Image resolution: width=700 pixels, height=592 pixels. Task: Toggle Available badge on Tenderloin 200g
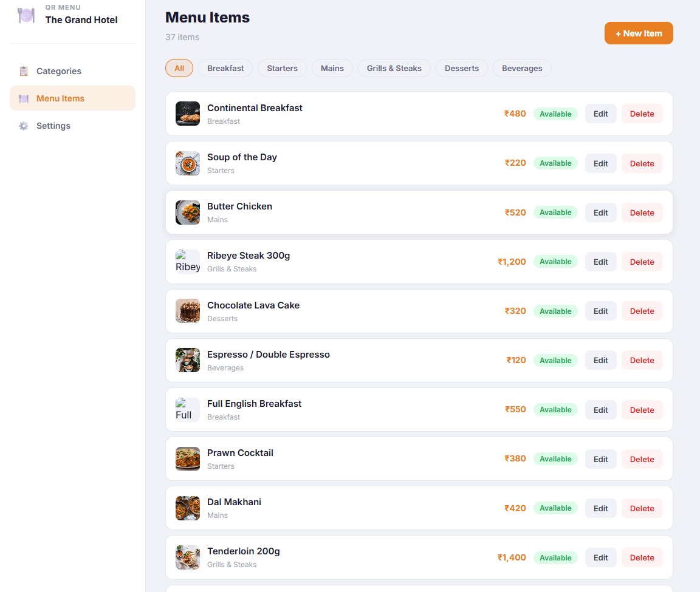[x=555, y=557]
